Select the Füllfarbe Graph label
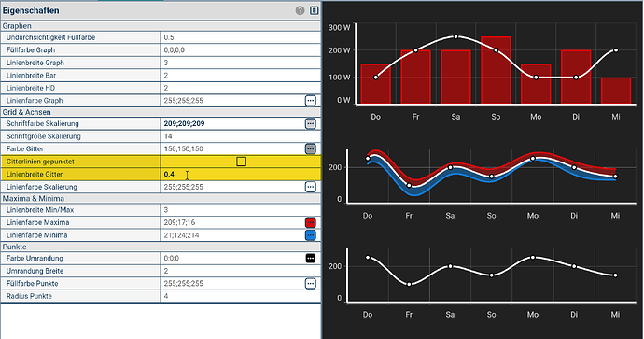 coord(31,50)
